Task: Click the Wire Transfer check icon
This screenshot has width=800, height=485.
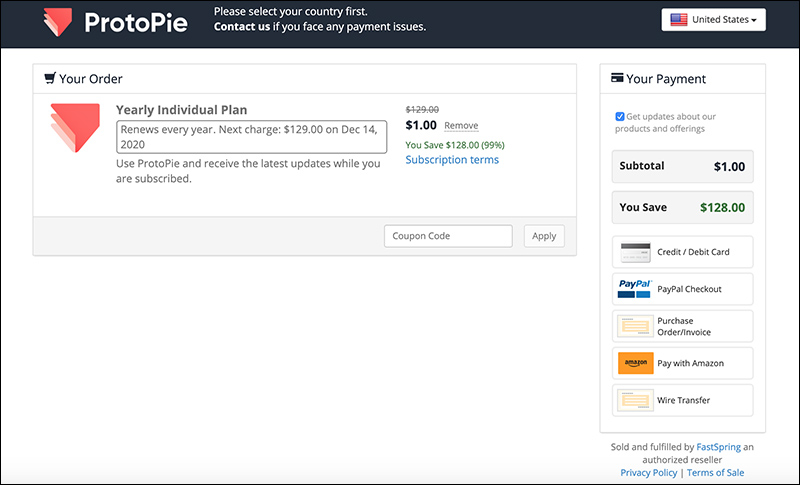Action: pyautogui.click(x=635, y=400)
